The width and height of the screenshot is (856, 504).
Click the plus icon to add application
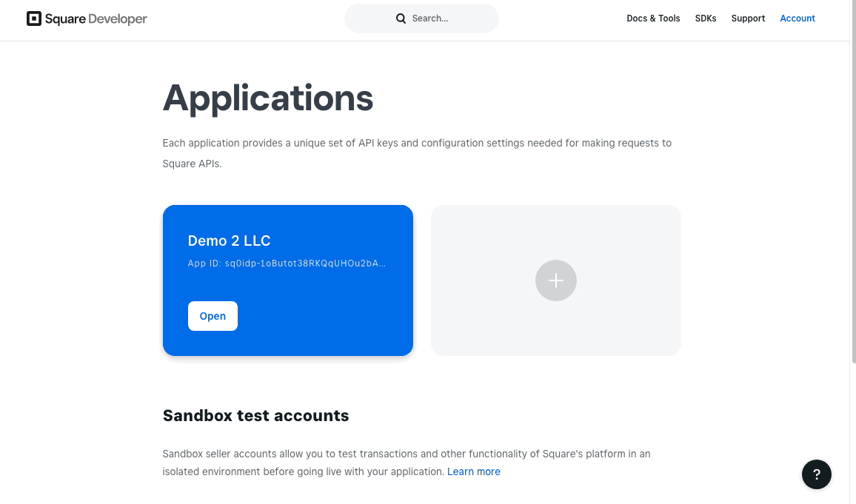point(556,280)
